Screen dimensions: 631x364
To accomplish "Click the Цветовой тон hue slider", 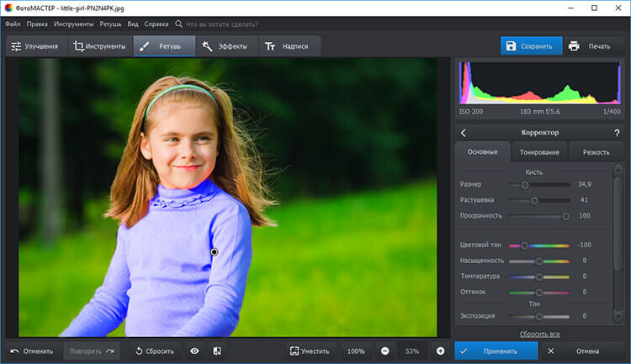I will (538, 245).
